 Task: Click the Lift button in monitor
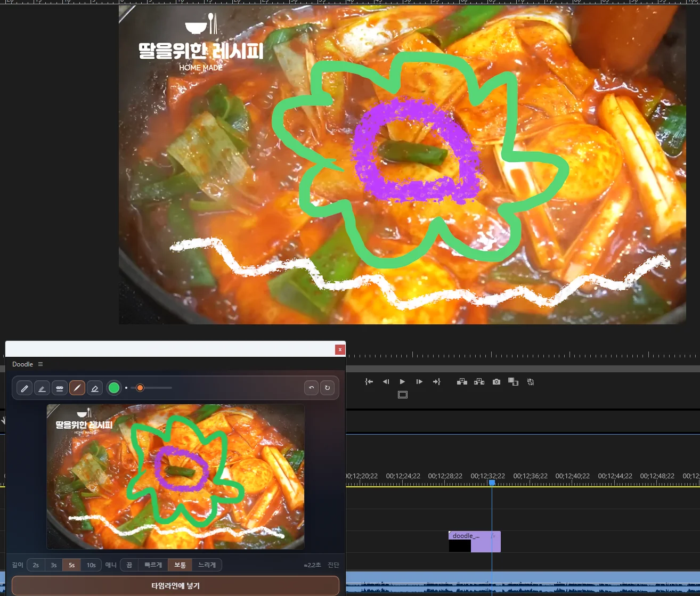coord(462,382)
